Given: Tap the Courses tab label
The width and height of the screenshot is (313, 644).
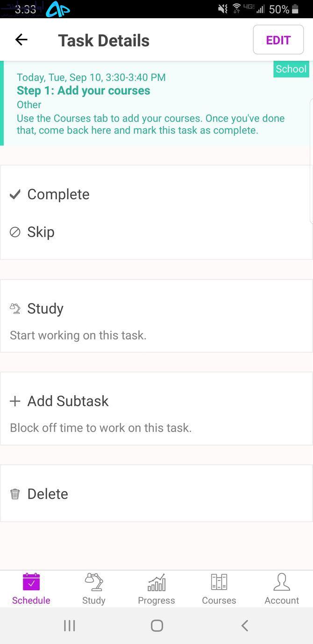Looking at the screenshot, I should (219, 601).
